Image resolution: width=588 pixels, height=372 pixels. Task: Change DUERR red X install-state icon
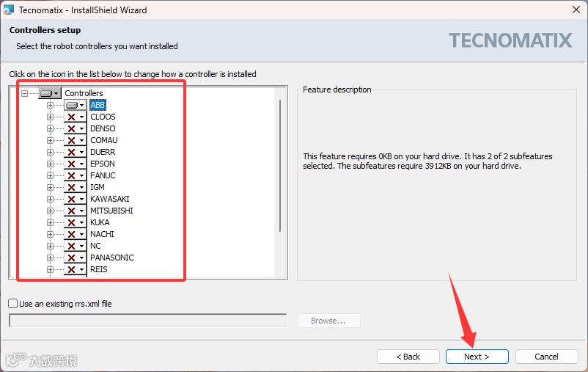(x=75, y=152)
